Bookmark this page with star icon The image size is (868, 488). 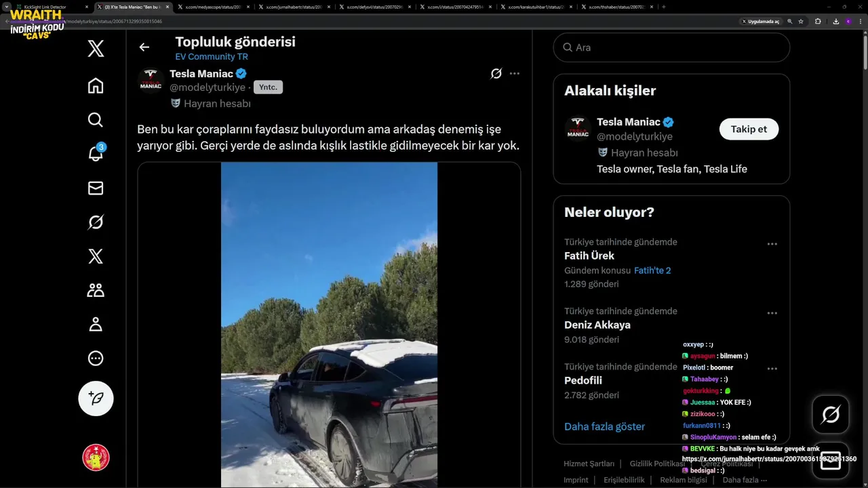[801, 22]
